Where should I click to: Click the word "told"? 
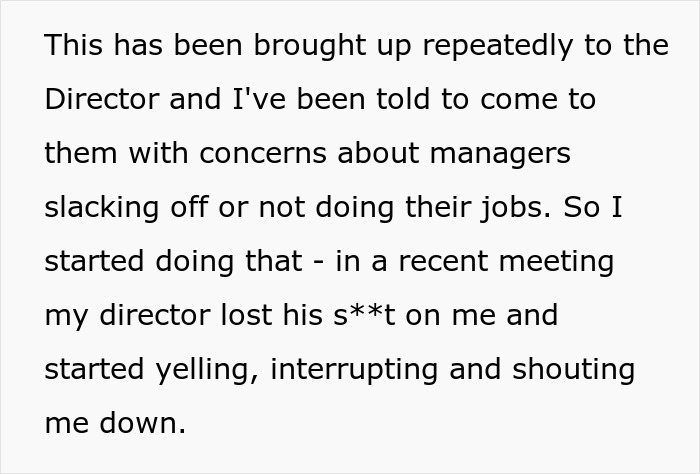coord(403,99)
